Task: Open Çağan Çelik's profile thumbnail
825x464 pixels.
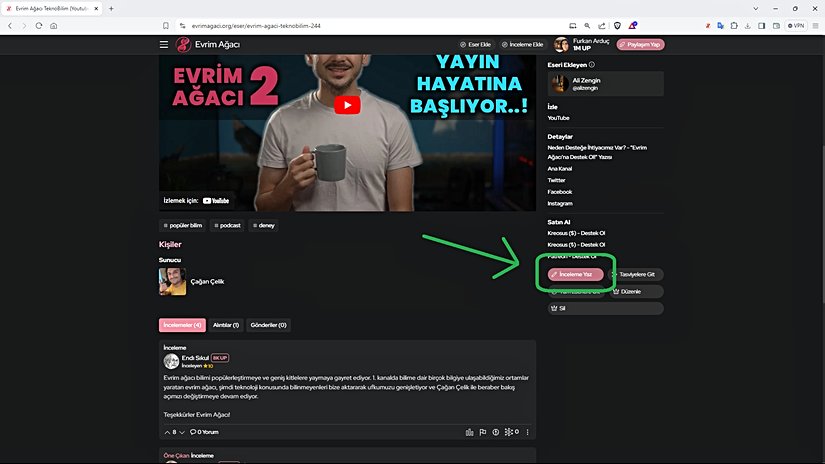Action: click(x=172, y=281)
